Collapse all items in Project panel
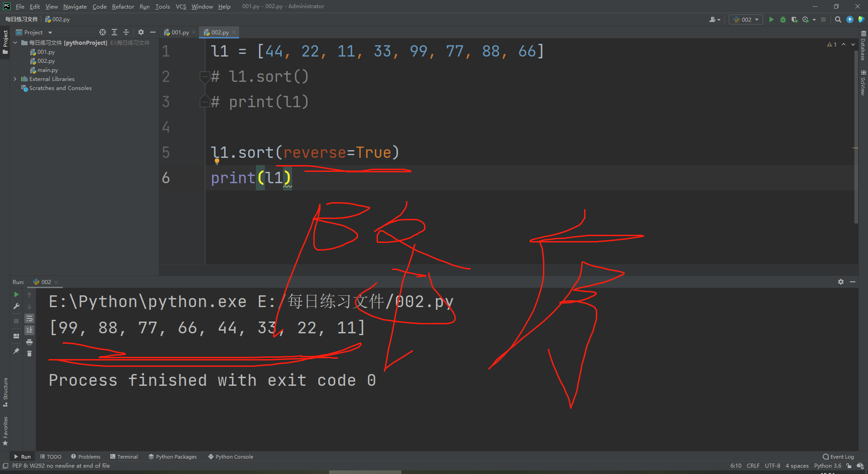 point(126,32)
